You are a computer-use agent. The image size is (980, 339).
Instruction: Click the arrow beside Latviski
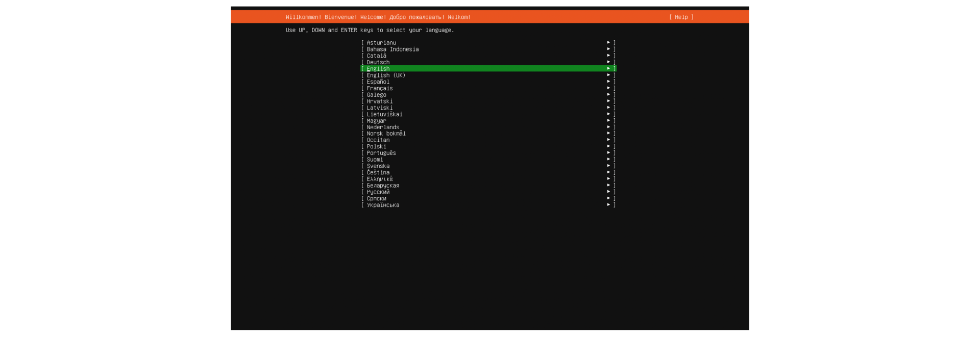click(608, 108)
